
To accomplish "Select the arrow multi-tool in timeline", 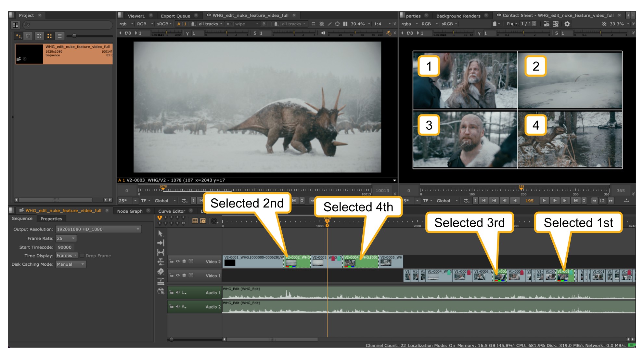I will 161,233.
